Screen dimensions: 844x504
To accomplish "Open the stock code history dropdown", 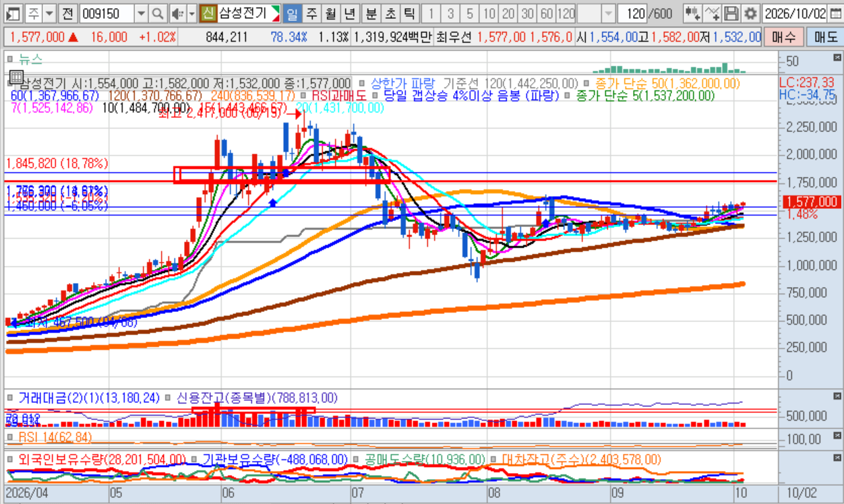I will pyautogui.click(x=141, y=13).
